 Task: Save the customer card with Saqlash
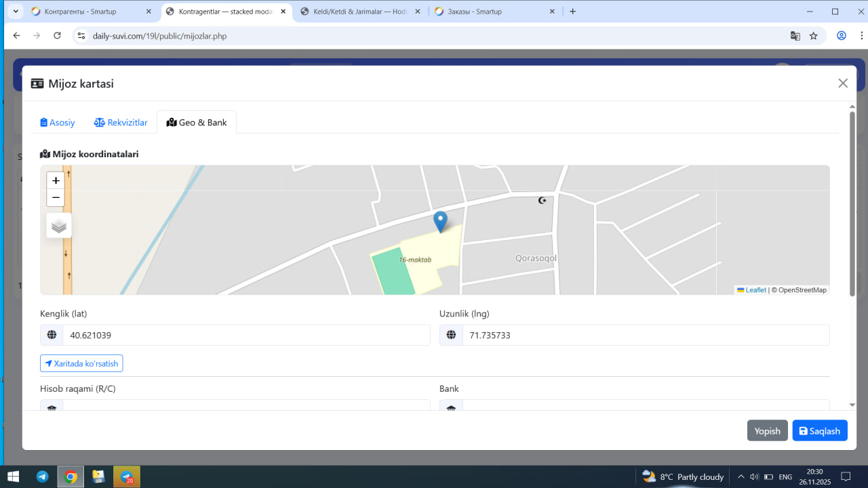819,431
